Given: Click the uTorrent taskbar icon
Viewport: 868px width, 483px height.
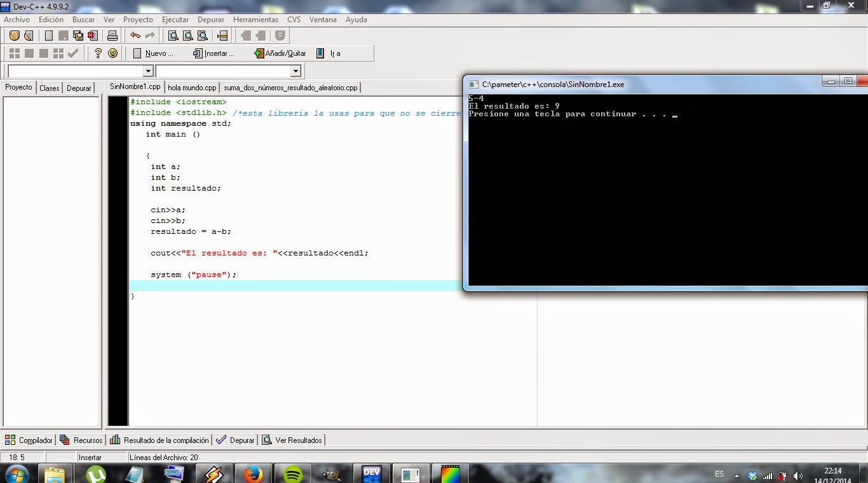Looking at the screenshot, I should (x=95, y=474).
